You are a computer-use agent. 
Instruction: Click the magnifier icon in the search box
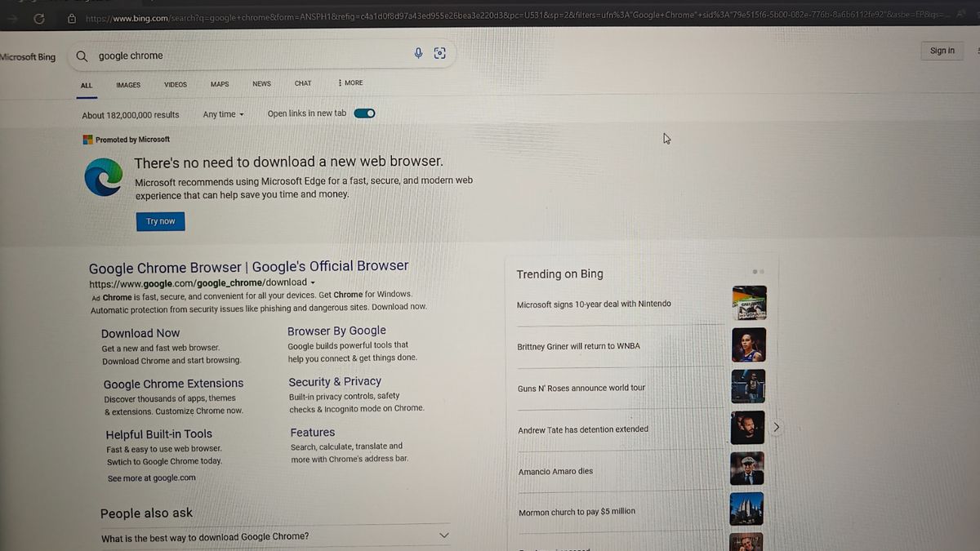82,56
